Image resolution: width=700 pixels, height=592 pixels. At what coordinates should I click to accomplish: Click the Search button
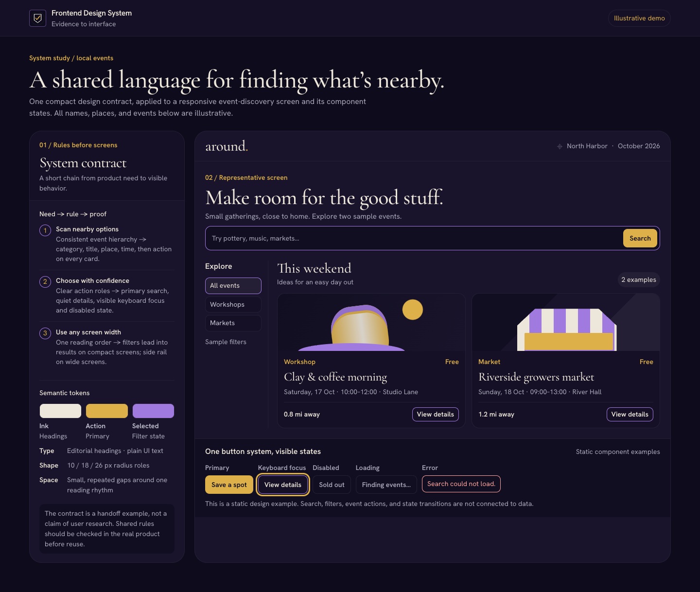[640, 238]
